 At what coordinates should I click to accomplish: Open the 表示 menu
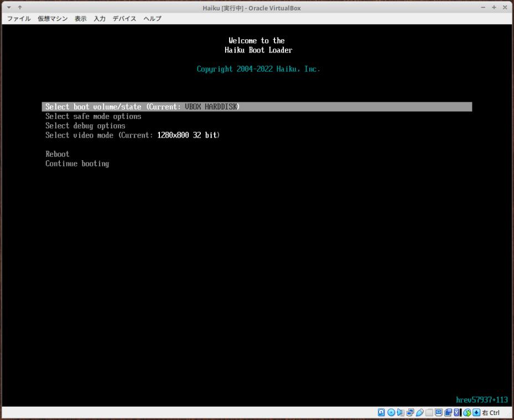(81, 19)
